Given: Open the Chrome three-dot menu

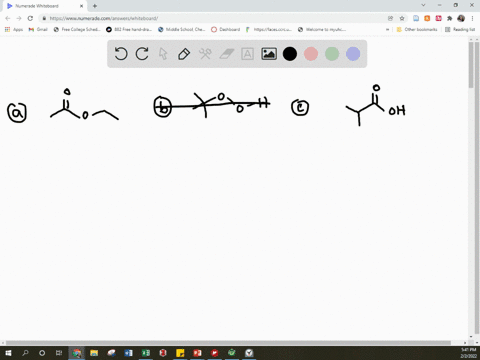Looking at the screenshot, I should pos(472,18).
